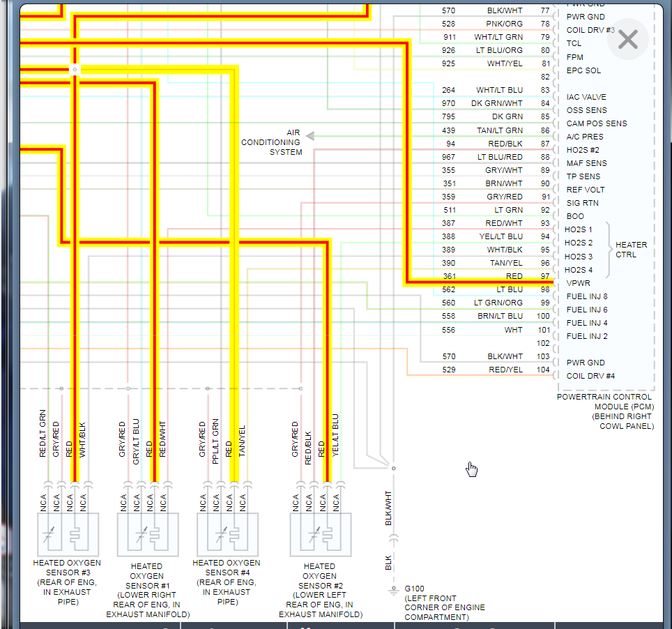Click the G100 ground symbol
Screen dimensions: 672x629
tap(393, 591)
